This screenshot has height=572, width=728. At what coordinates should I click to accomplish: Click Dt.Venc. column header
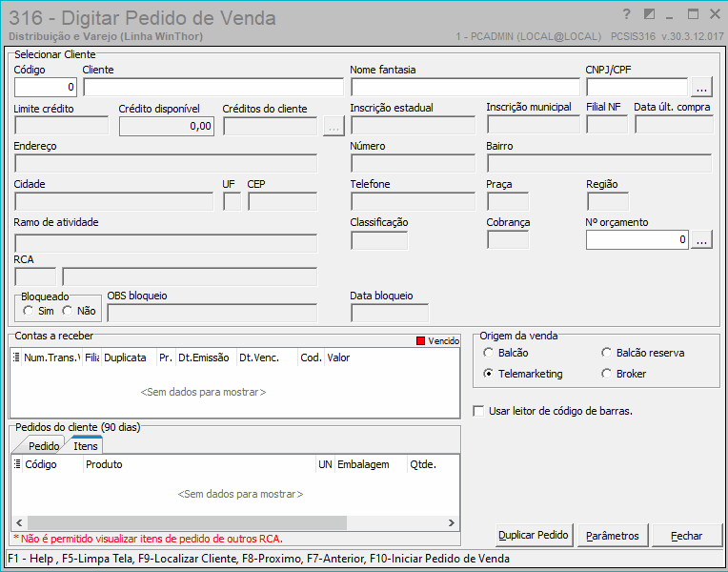[267, 357]
